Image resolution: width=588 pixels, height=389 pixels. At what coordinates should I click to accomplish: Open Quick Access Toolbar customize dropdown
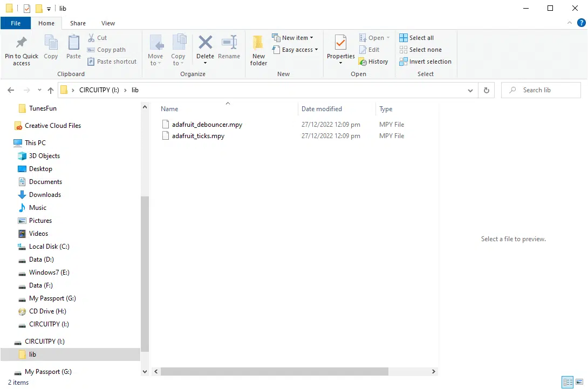tap(49, 9)
